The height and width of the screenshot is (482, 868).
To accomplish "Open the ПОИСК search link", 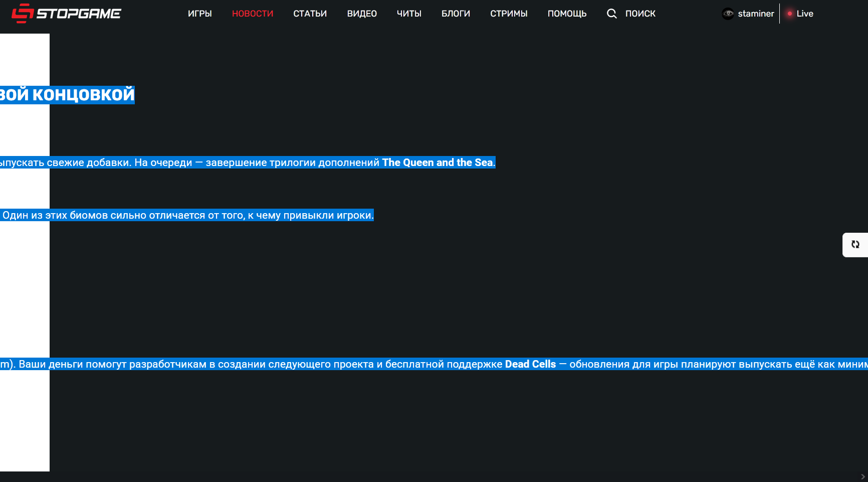I will coord(640,14).
